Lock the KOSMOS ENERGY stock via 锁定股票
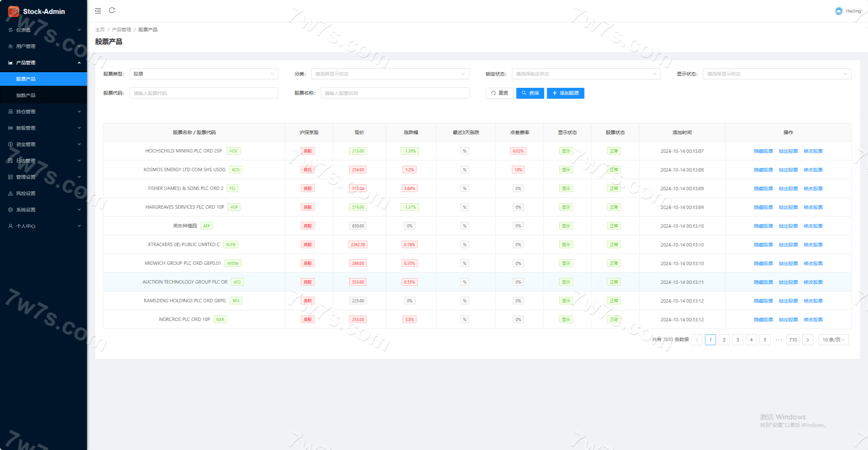The image size is (868, 450). (x=788, y=170)
